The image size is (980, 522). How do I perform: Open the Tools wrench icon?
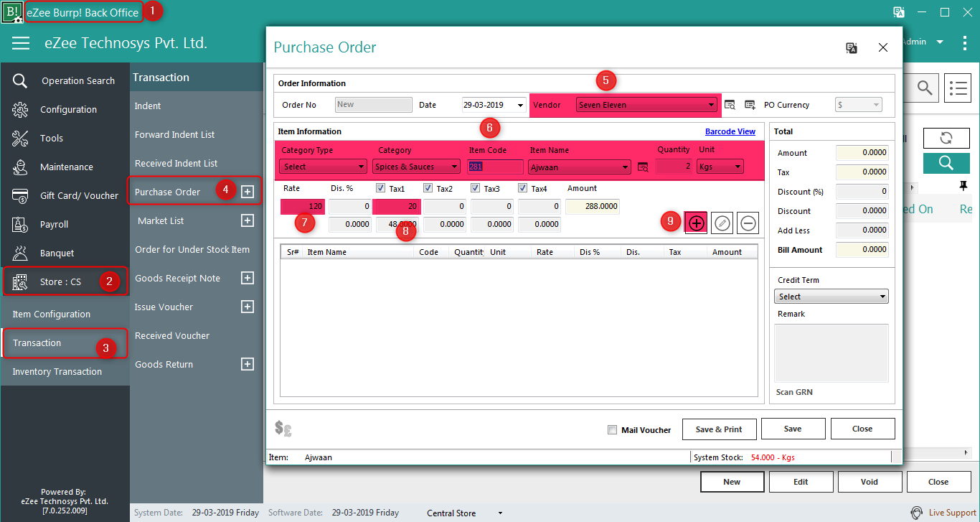20,138
